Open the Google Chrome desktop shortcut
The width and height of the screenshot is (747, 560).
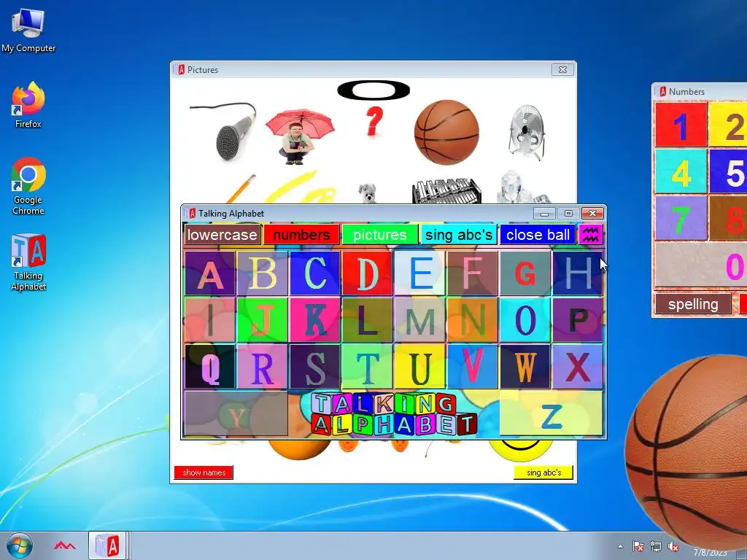tap(28, 186)
